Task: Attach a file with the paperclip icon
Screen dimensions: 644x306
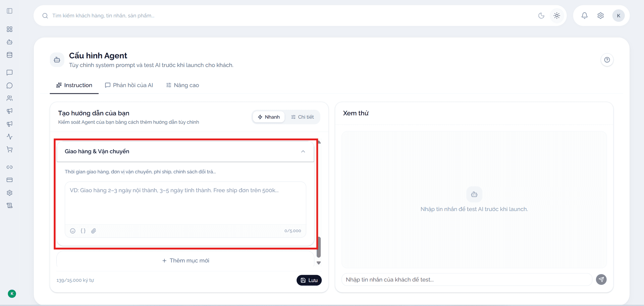Action: click(94, 231)
